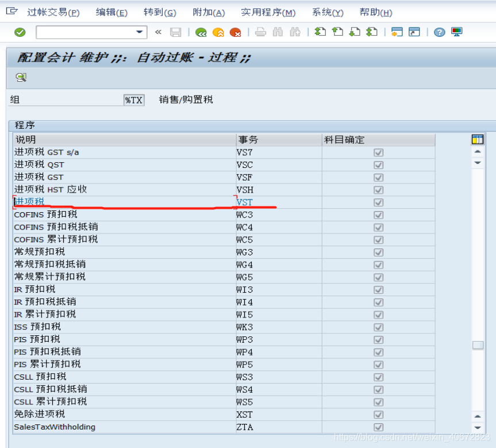This screenshot has width=496, height=448.
Task: Open the 过帐交易(P) menu
Action: click(x=53, y=12)
